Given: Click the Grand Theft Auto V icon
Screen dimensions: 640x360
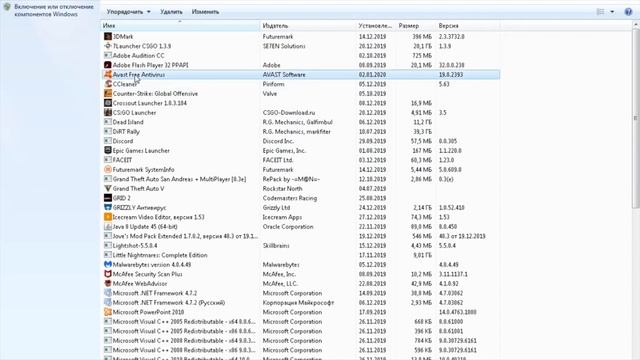Looking at the screenshot, I should pos(108,188).
